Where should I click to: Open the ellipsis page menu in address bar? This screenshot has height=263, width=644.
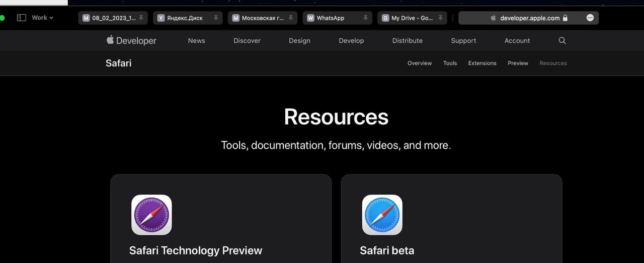point(590,18)
